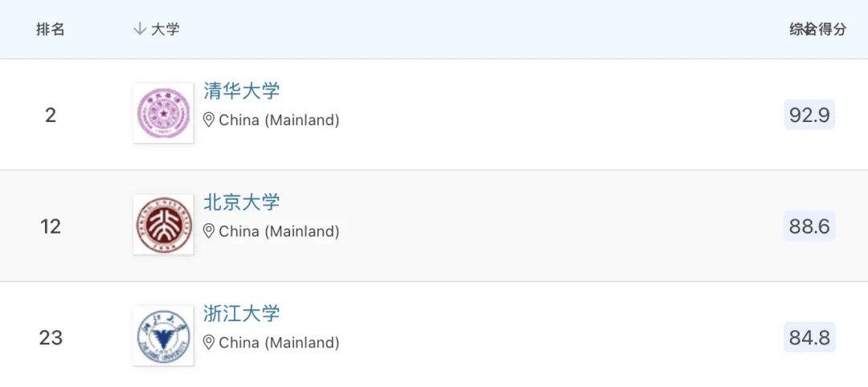Sort by the 综合得分 column header
The image size is (868, 387).
tap(817, 30)
